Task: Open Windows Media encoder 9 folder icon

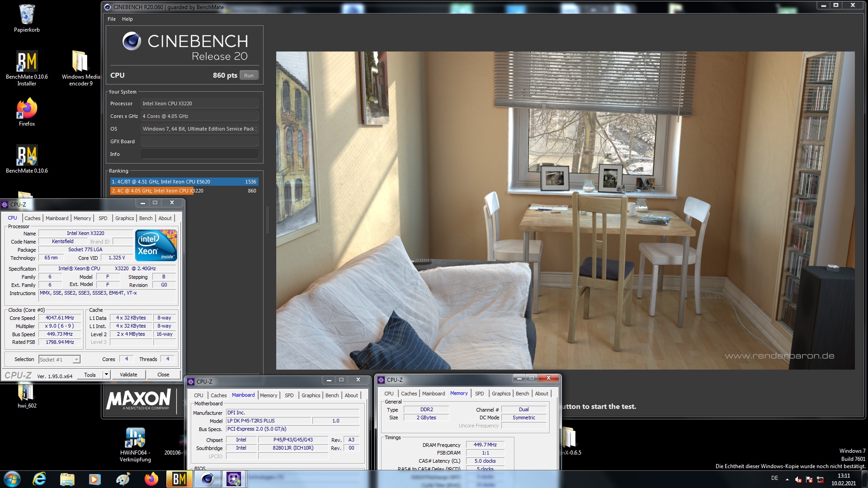Action: [x=80, y=68]
